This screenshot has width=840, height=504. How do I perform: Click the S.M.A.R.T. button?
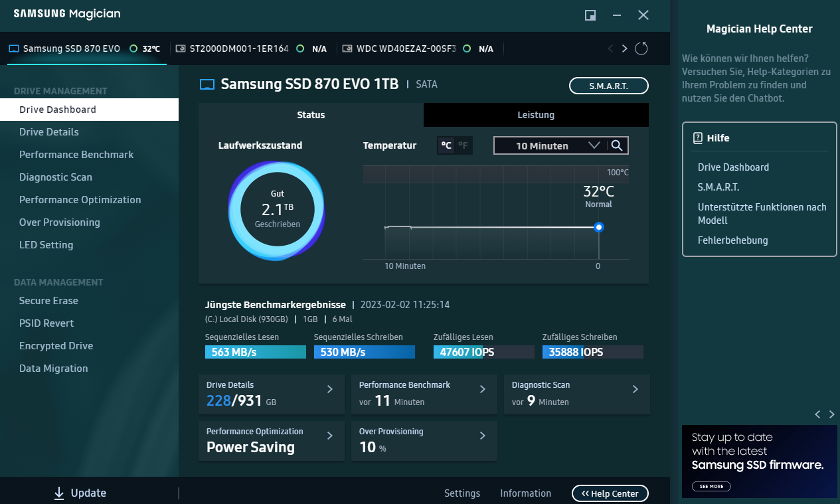pyautogui.click(x=609, y=86)
